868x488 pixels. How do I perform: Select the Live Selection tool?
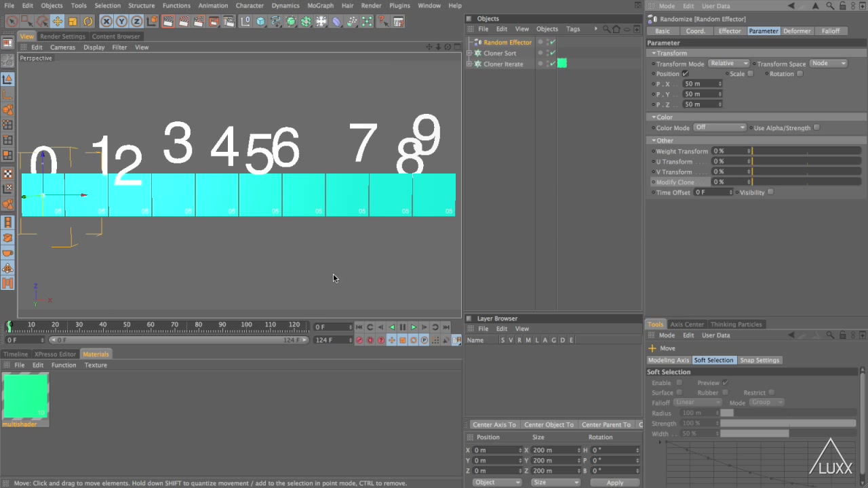[12, 21]
